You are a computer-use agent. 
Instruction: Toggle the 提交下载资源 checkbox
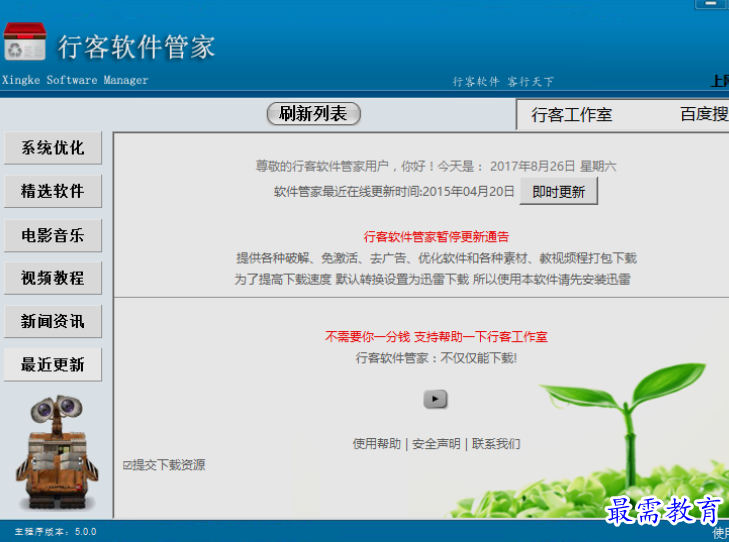[128, 465]
